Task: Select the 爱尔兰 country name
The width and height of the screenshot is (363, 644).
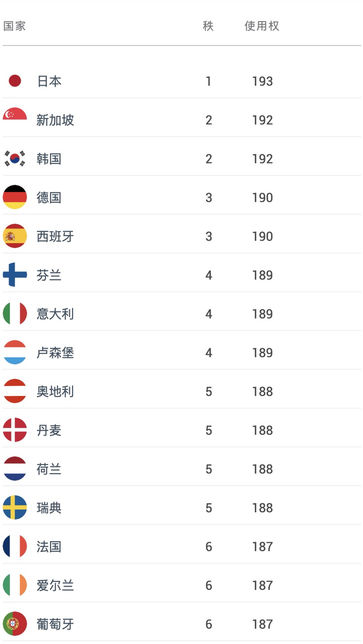Action: coord(55,586)
